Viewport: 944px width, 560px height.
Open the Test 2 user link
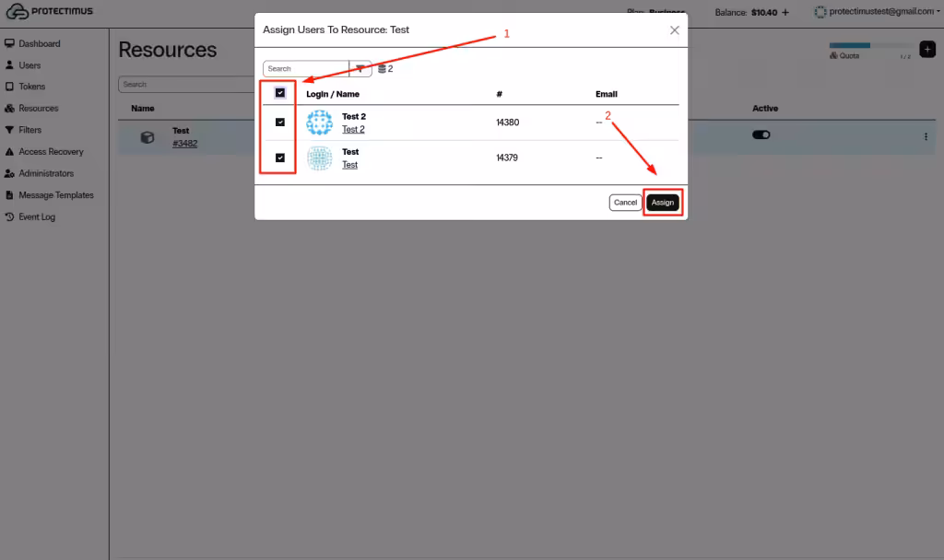[x=353, y=129]
